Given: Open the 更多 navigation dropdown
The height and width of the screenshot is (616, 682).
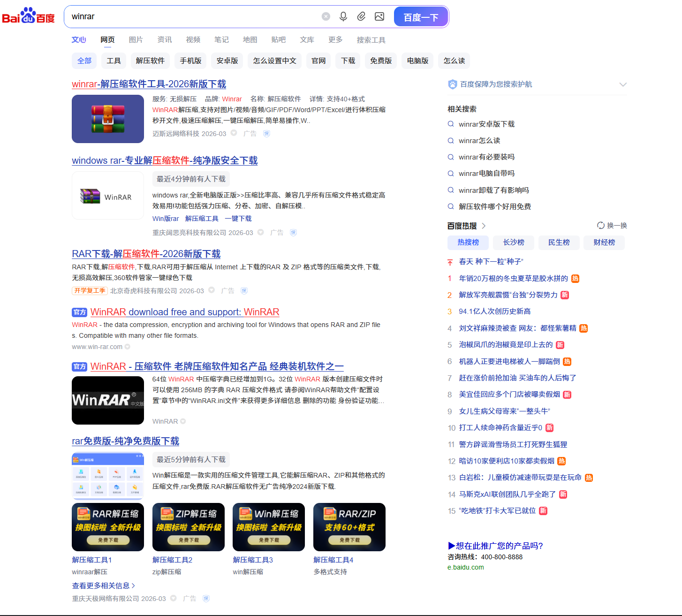Looking at the screenshot, I should pyautogui.click(x=335, y=40).
